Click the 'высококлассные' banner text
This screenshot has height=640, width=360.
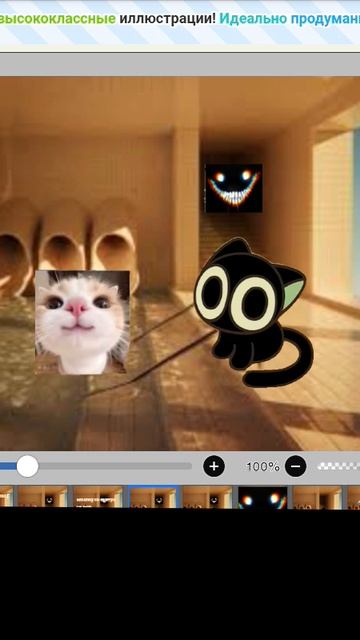(58, 19)
